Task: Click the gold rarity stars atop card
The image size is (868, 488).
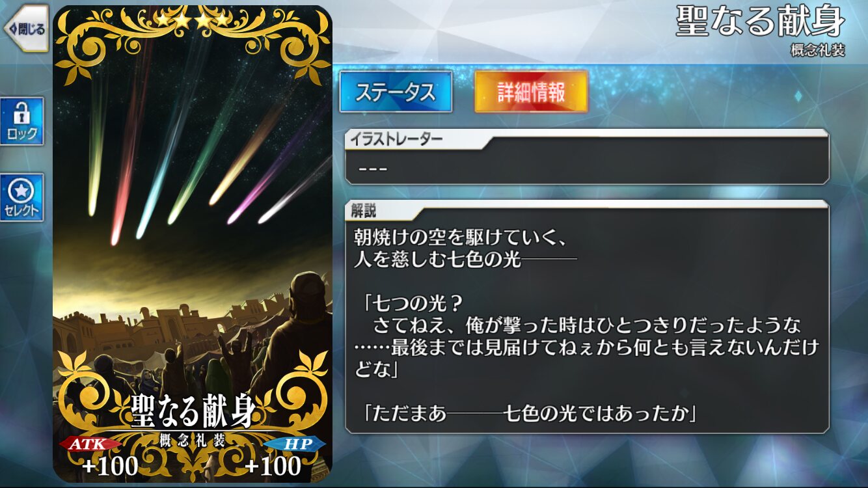Action: [x=193, y=21]
